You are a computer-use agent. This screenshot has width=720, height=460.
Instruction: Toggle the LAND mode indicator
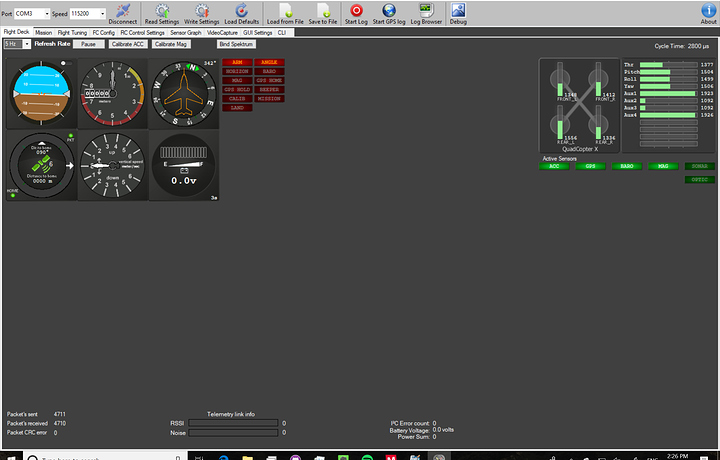[x=237, y=108]
